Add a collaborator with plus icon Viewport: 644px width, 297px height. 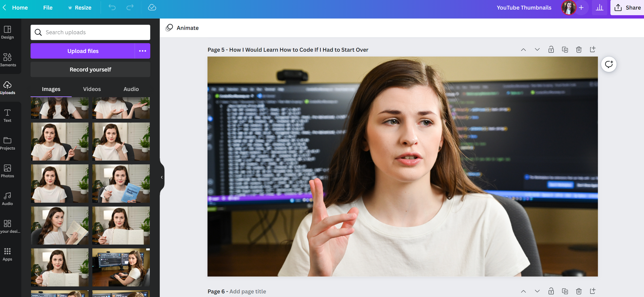581,7
